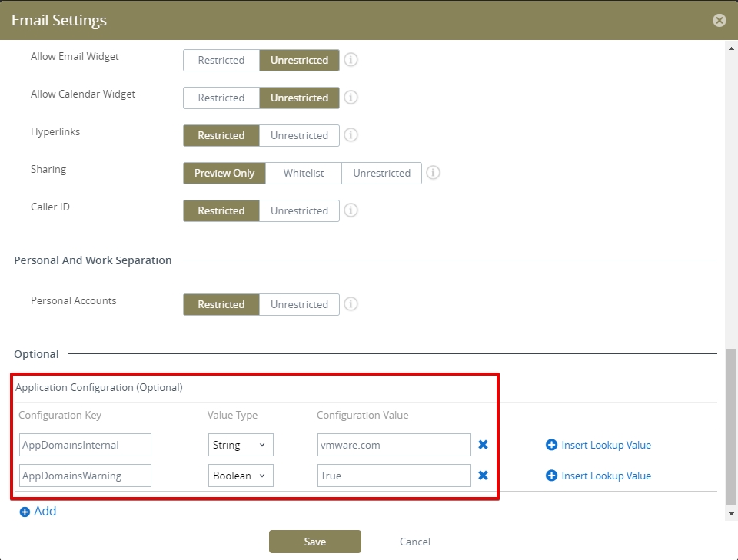Open Boolean value type dropdown
The height and width of the screenshot is (560, 738).
tap(241, 476)
